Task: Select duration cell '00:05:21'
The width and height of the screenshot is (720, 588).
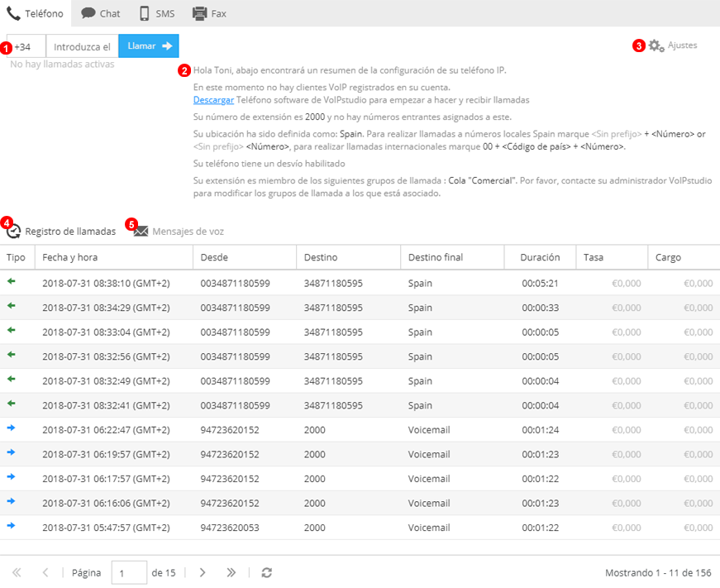Action: click(x=540, y=284)
